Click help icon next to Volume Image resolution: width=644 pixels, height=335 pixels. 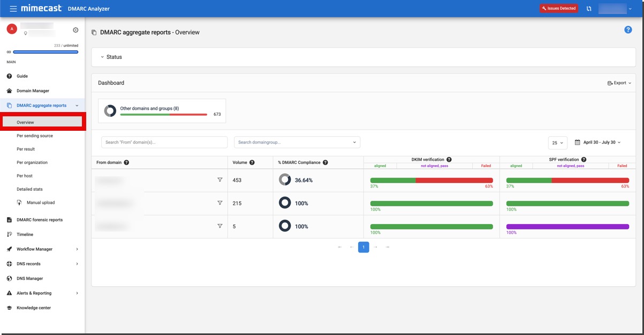click(x=252, y=162)
